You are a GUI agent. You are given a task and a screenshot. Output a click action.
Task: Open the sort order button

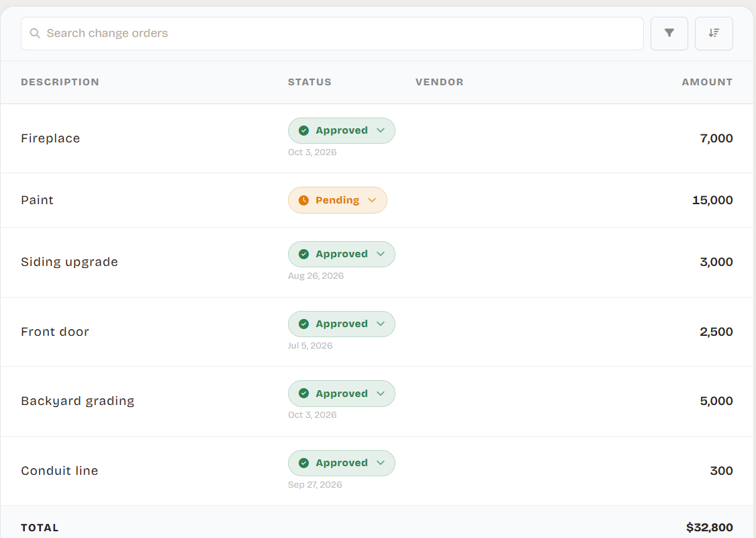click(714, 34)
